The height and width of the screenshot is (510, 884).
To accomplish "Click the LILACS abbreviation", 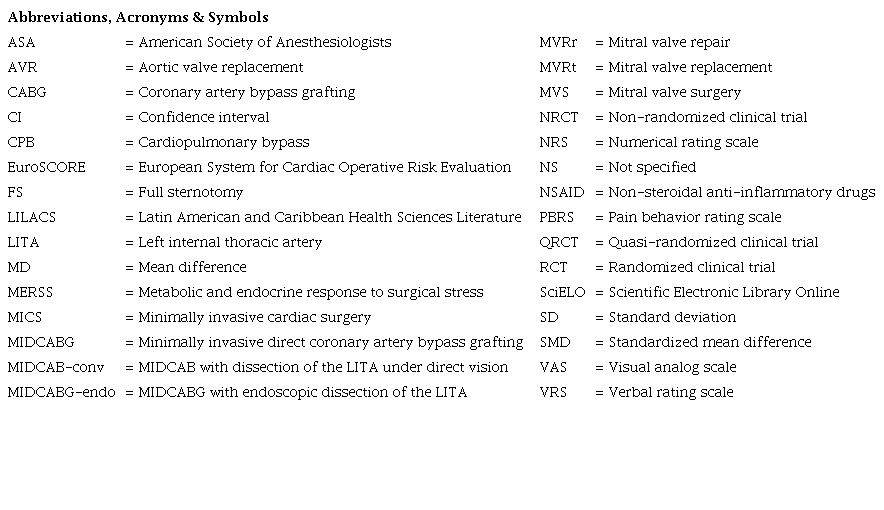I will [30, 217].
